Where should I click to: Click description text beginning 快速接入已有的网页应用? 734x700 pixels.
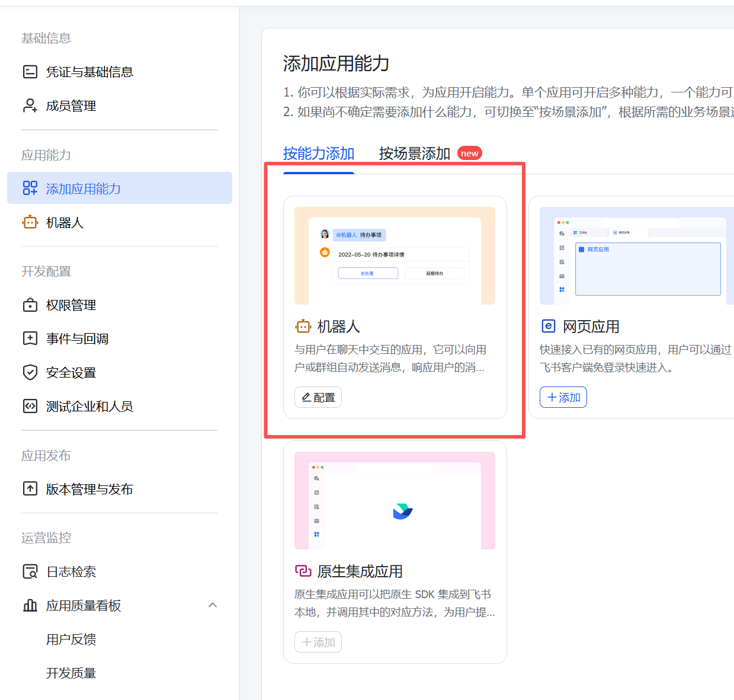click(x=637, y=359)
